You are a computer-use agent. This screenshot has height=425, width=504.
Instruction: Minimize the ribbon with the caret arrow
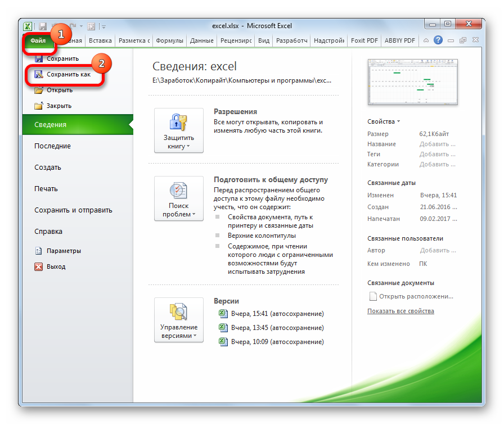(x=426, y=40)
